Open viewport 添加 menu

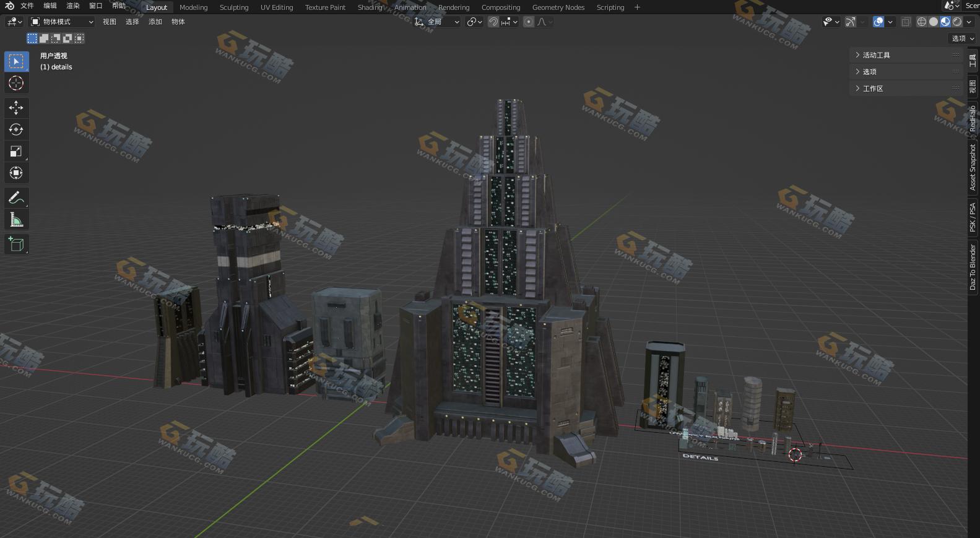click(x=155, y=22)
